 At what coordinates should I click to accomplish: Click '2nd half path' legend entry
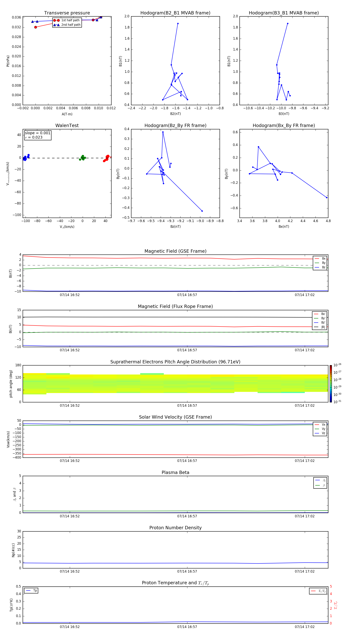coord(67,25)
